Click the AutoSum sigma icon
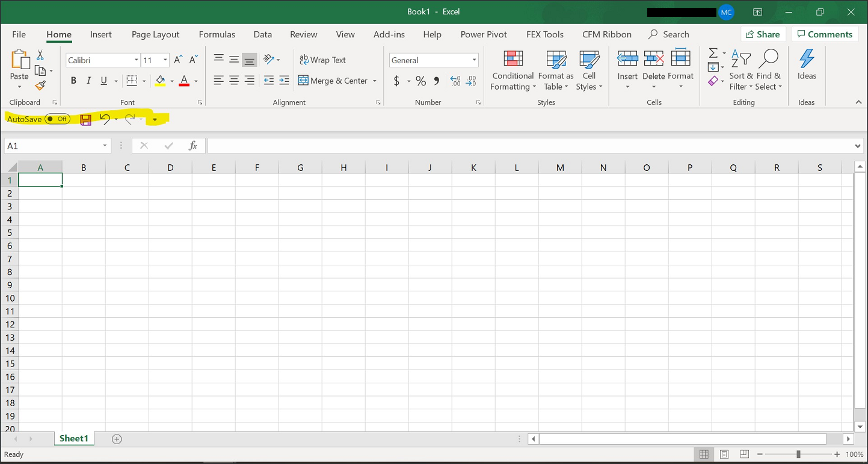868x464 pixels. pos(713,54)
